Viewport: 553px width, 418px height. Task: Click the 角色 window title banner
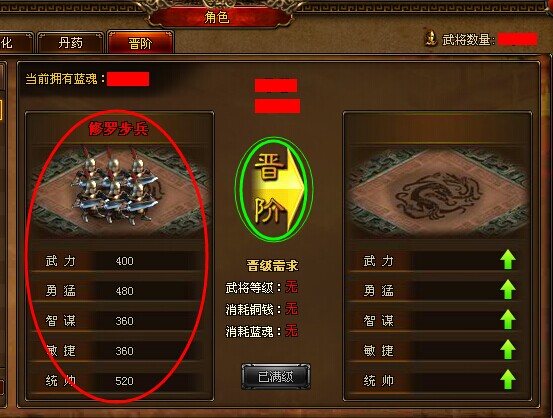tap(217, 17)
